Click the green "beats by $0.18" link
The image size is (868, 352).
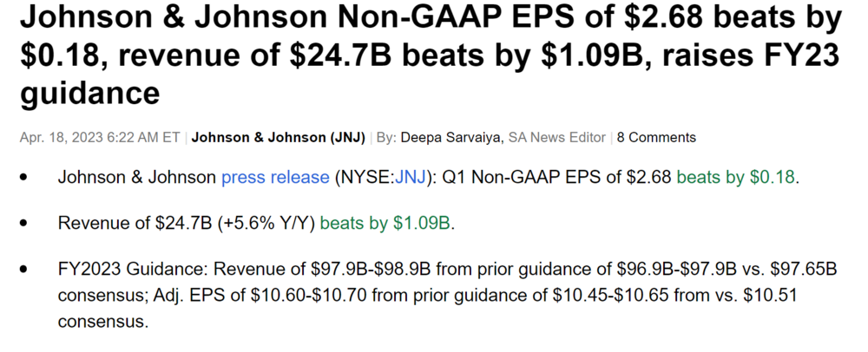[736, 178]
